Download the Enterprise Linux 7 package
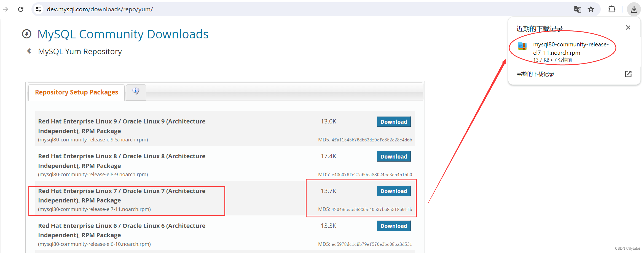The width and height of the screenshot is (644, 253). (394, 191)
